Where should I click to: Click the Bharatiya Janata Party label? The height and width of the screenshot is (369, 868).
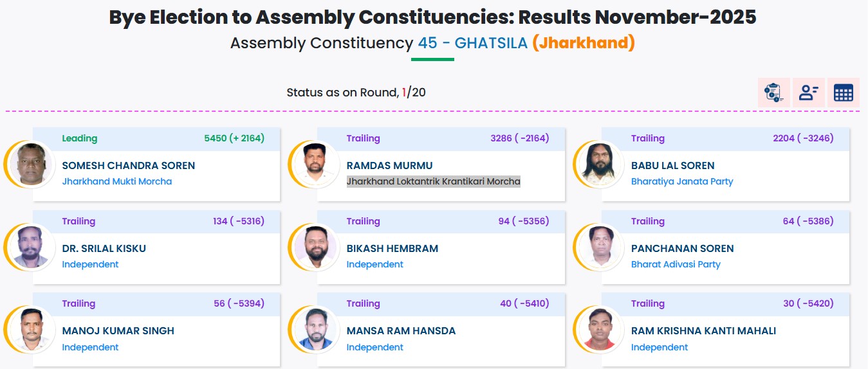pos(682,181)
